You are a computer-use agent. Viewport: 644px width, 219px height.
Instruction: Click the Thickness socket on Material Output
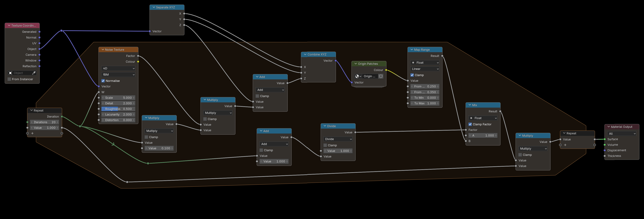pyautogui.click(x=605, y=156)
